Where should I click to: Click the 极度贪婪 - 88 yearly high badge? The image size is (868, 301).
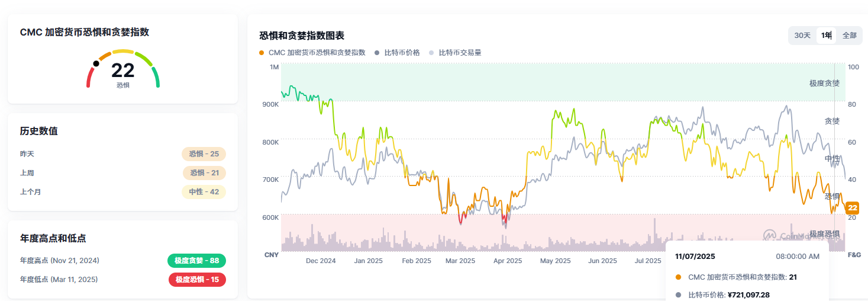click(196, 261)
